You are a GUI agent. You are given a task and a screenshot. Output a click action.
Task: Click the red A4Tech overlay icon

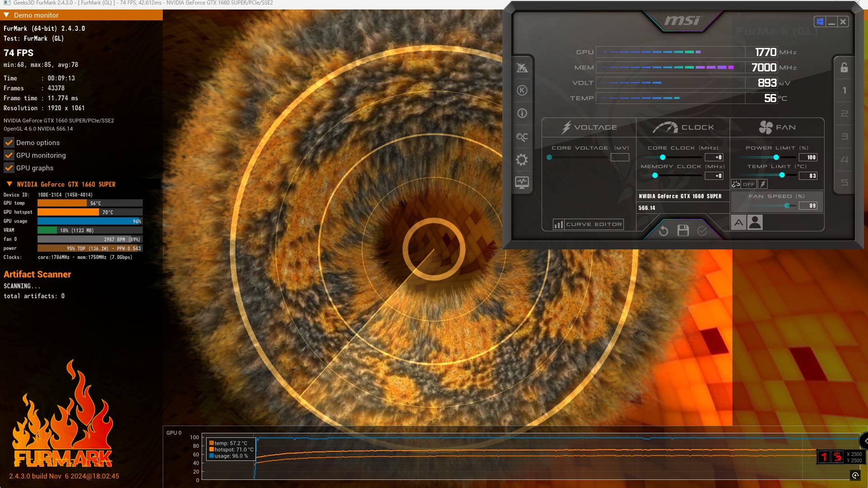point(824,457)
